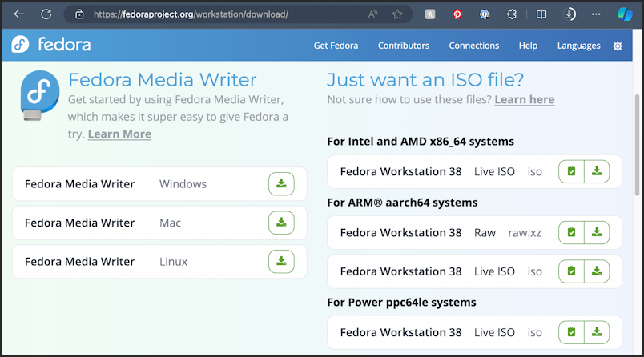
Task: Open the Languages menu
Action: (578, 46)
